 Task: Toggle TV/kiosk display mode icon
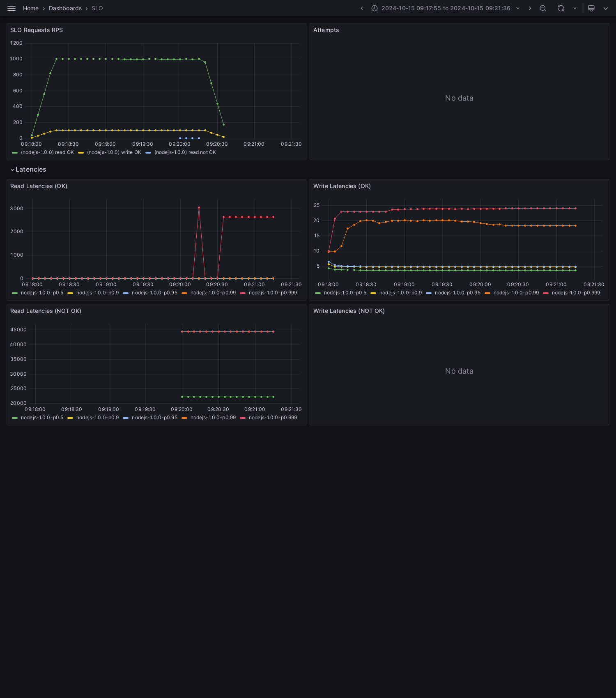click(591, 8)
